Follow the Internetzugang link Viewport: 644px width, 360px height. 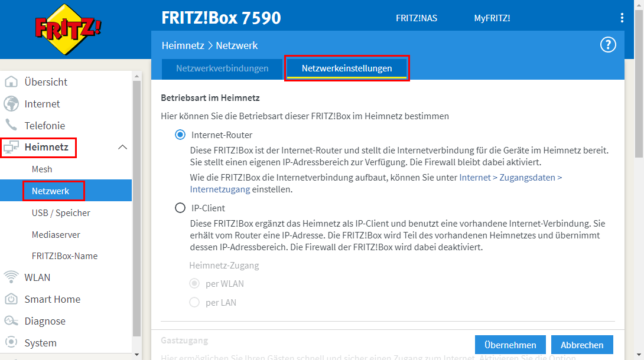point(220,189)
